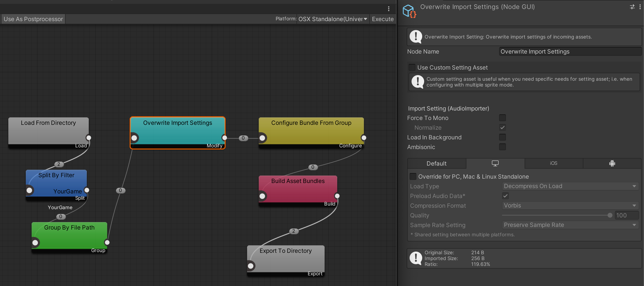Enable Override for PC, Mac & Linux Standalone
The width and height of the screenshot is (644, 286).
coord(413,176)
